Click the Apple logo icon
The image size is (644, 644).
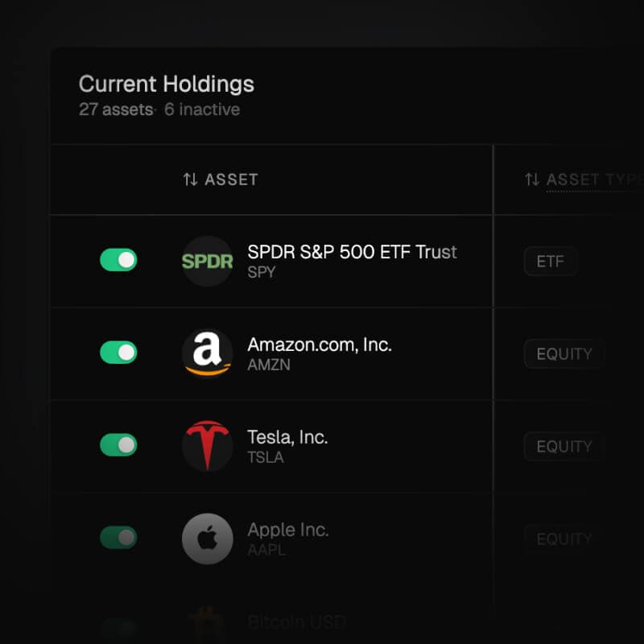(207, 538)
